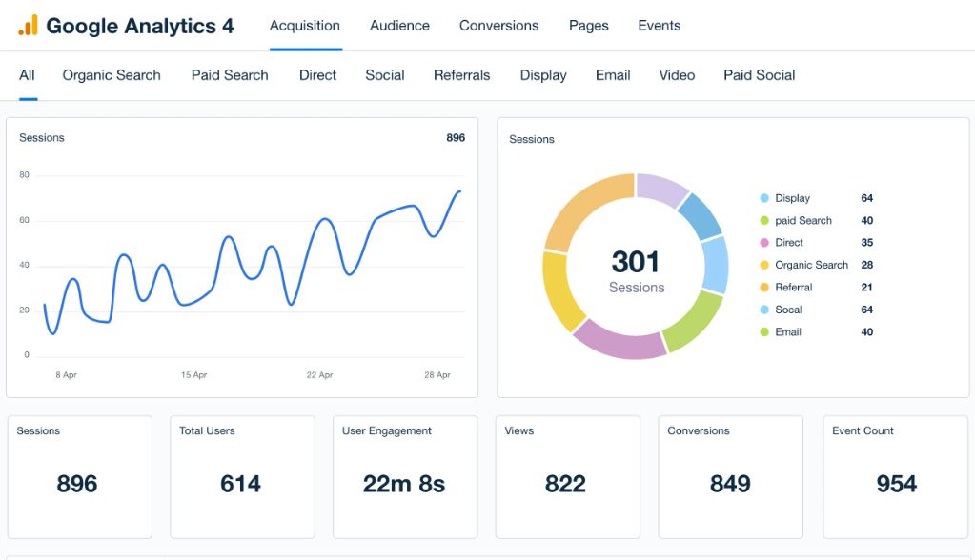This screenshot has height=560, width=975.
Task: Filter by Paid Social channel
Action: [759, 75]
